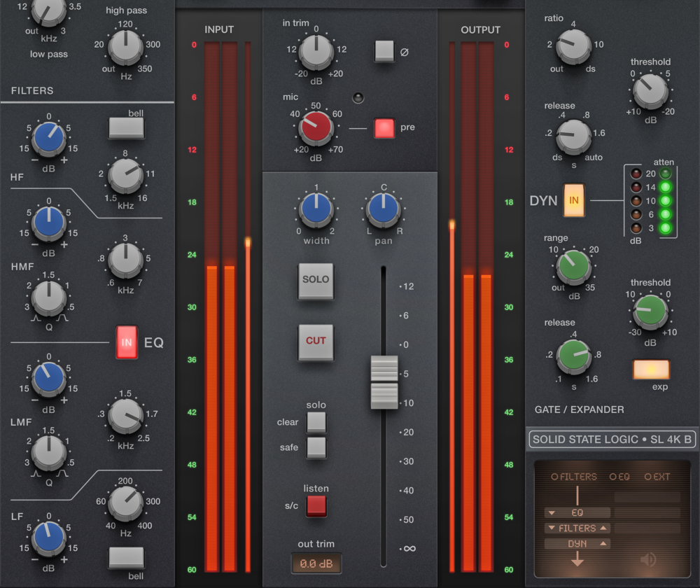Click the red mic gain knob

tap(316, 127)
